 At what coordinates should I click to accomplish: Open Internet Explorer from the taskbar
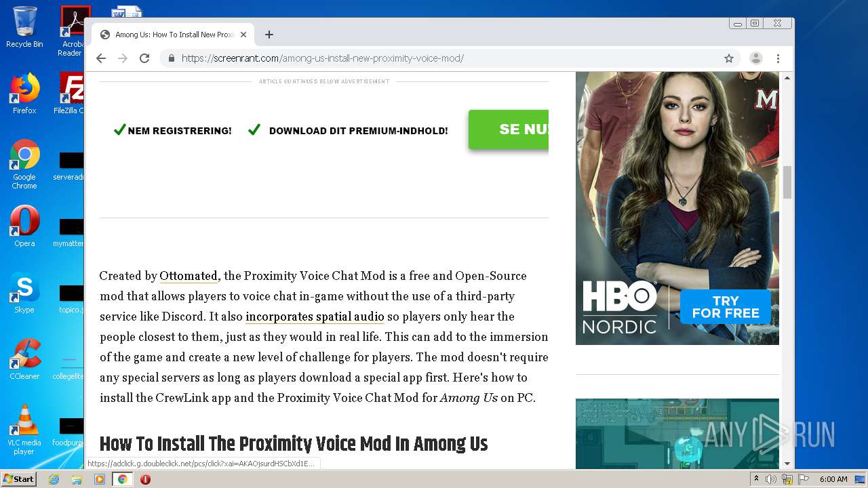pos(54,479)
